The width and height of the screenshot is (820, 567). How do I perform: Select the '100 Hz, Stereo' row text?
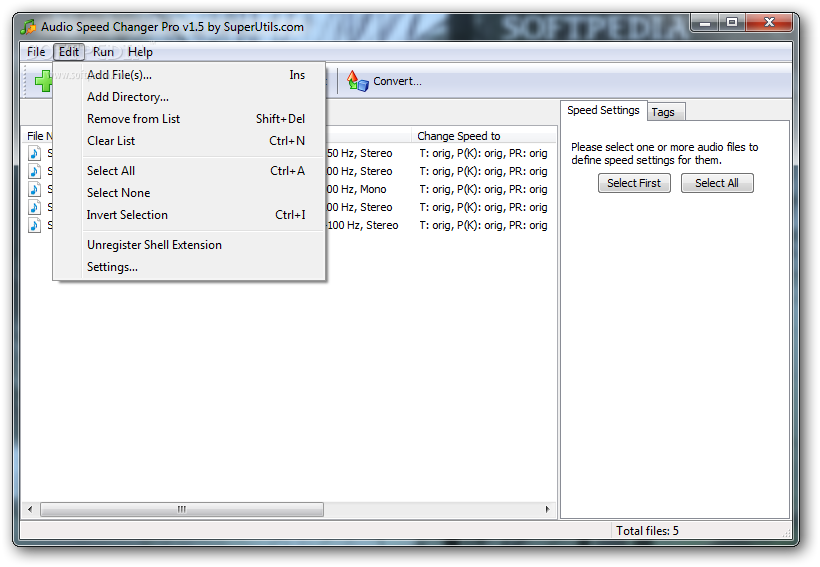[362, 225]
